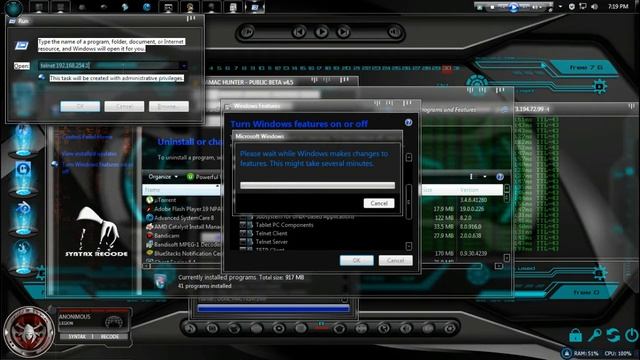Click the cyan key icon at bottom right

pos(594,336)
